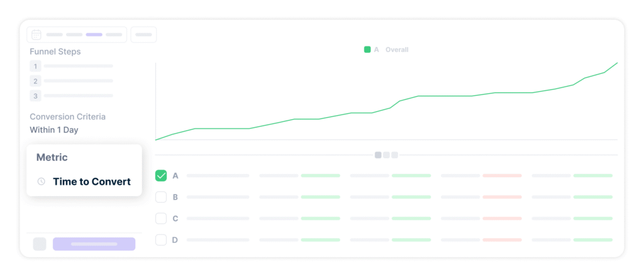The image size is (644, 277).
Task: Tick the checkbox for row C
Action: coord(161,219)
